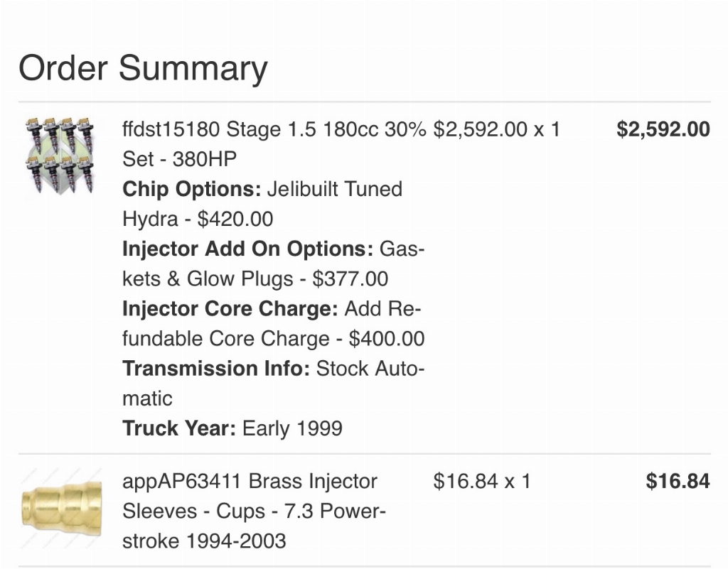Click the Order Summary heading

(143, 67)
